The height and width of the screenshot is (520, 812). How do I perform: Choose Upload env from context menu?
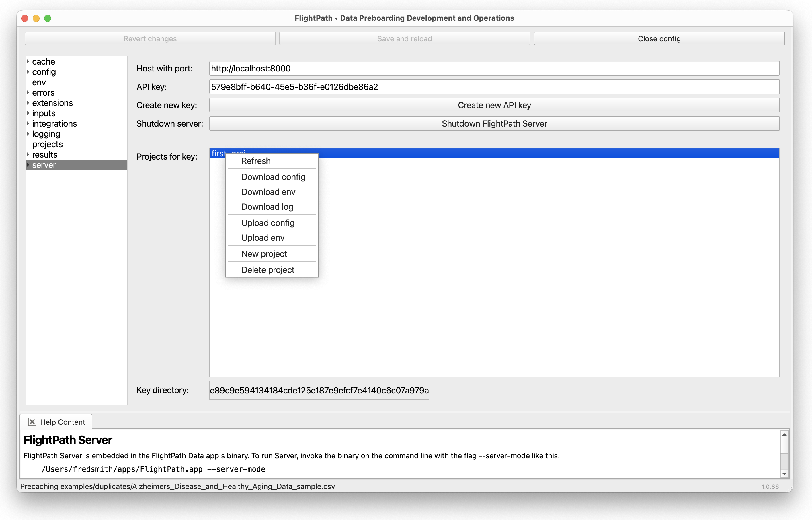pos(262,238)
